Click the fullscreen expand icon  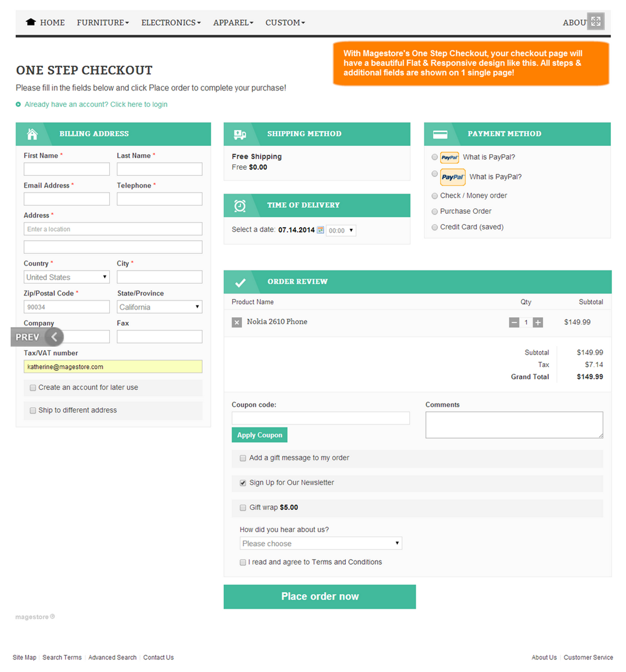595,21
